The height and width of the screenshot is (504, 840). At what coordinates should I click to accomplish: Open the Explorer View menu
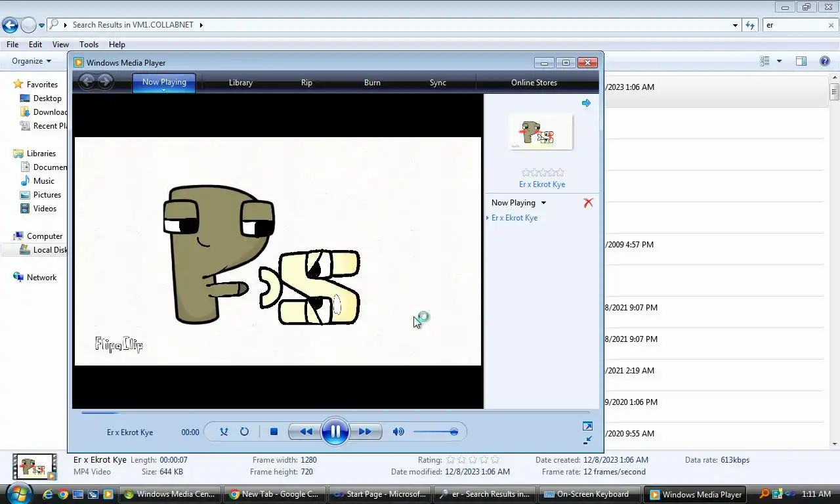click(60, 45)
